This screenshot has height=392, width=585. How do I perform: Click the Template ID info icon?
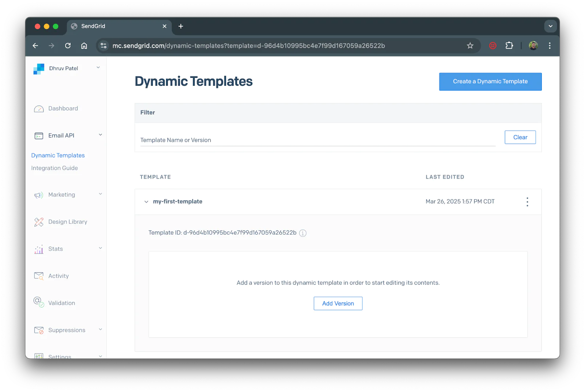pyautogui.click(x=303, y=233)
